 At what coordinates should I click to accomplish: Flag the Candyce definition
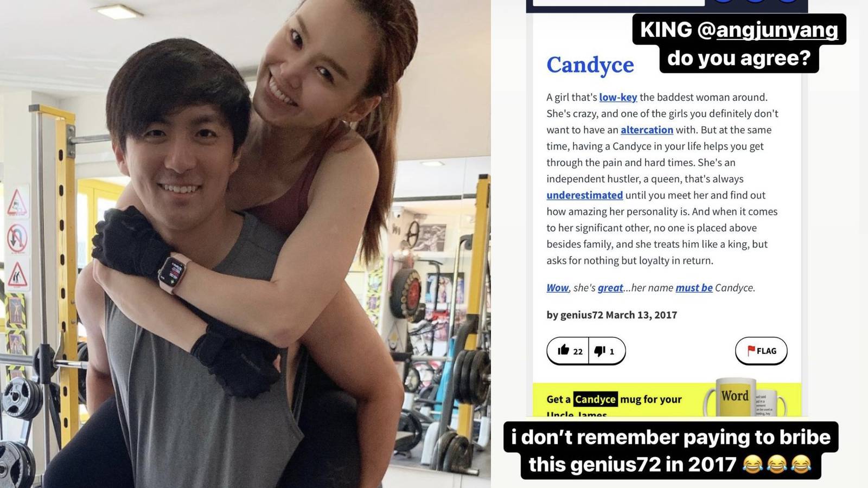(x=761, y=351)
